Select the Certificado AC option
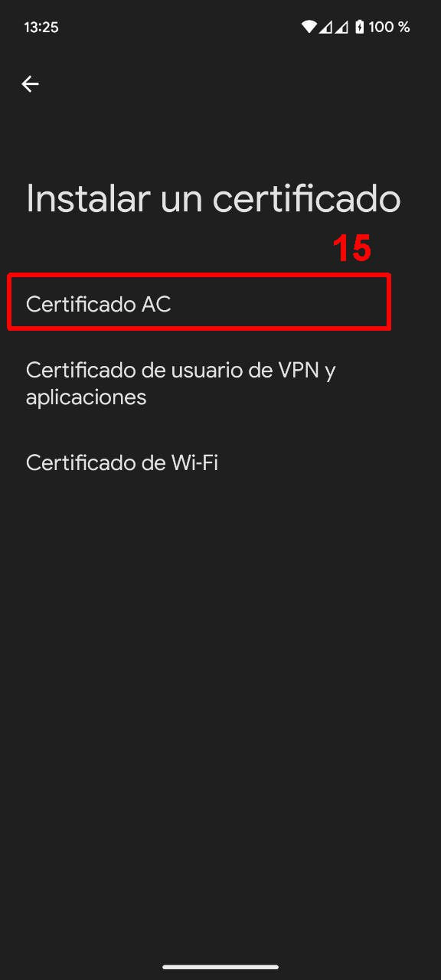This screenshot has height=980, width=441. coord(220,304)
